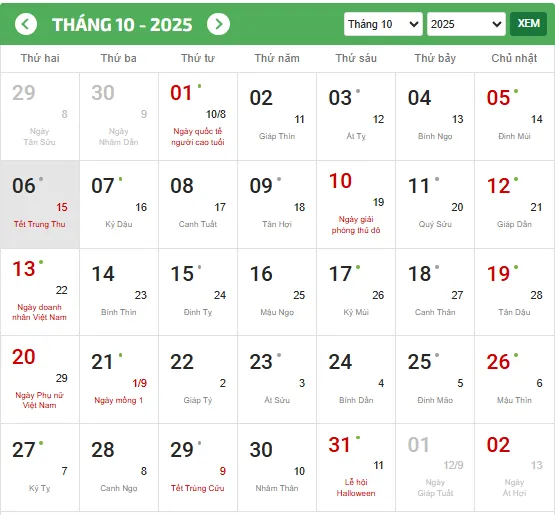
Task: Select October 26 Mậu Thìn
Action: [x=514, y=379]
